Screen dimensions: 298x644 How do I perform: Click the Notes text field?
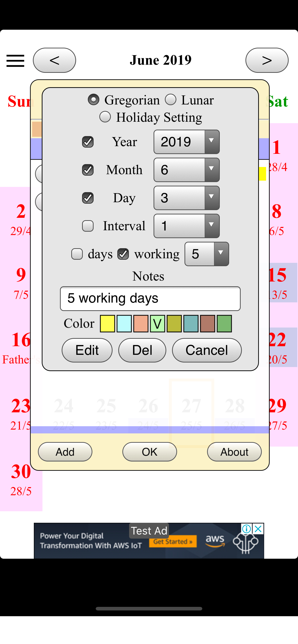click(x=150, y=299)
